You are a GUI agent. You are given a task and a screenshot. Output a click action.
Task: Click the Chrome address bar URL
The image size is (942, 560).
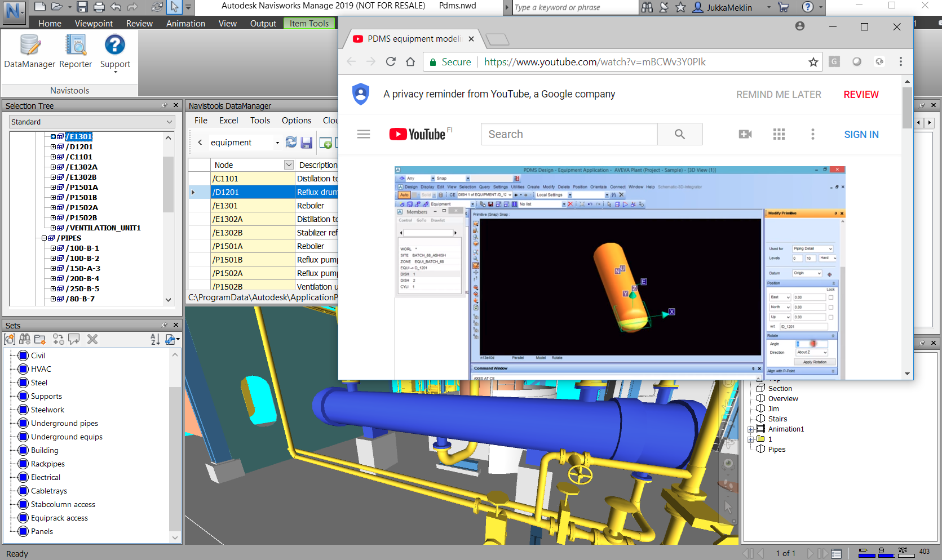coord(595,62)
